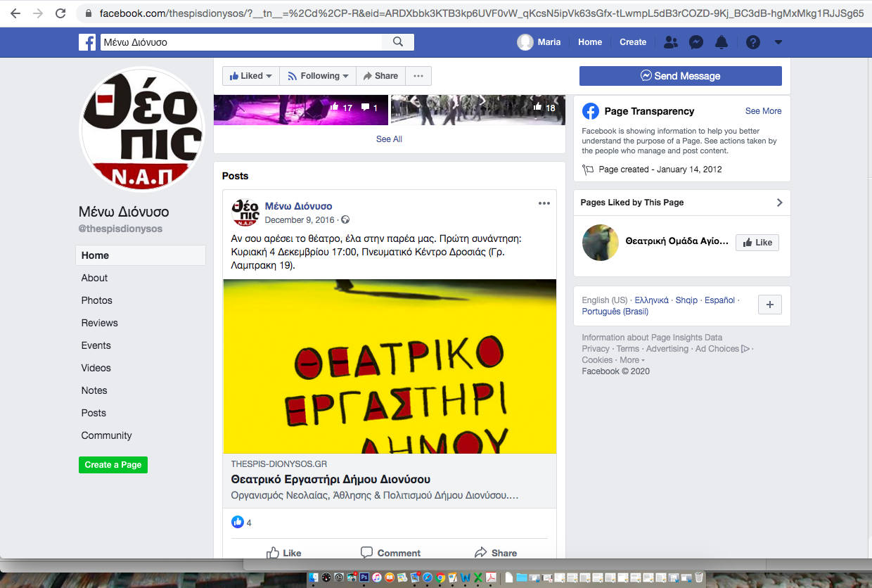This screenshot has height=588, width=872.
Task: Click Create in the top bar
Action: click(633, 42)
